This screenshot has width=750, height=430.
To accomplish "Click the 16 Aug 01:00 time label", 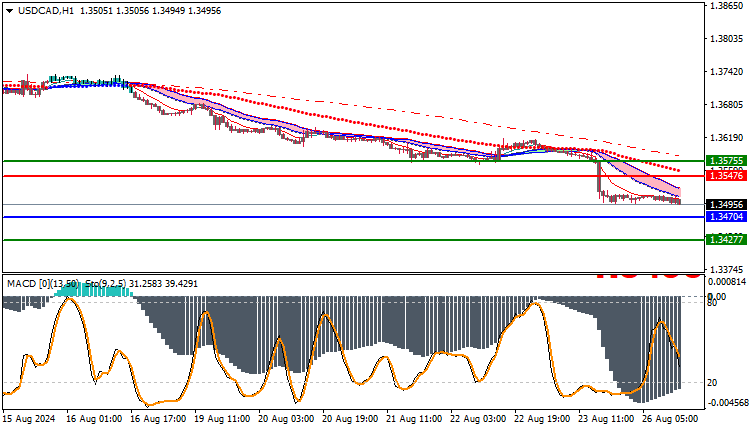I will coord(94,419).
